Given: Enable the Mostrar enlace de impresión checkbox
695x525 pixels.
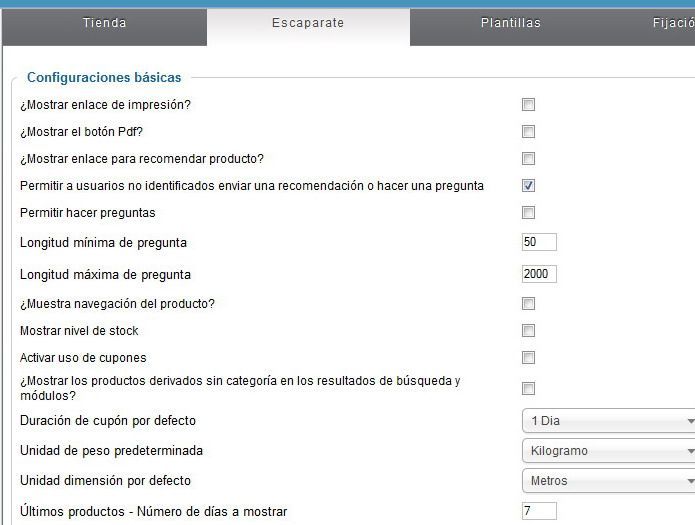Looking at the screenshot, I should point(528,105).
